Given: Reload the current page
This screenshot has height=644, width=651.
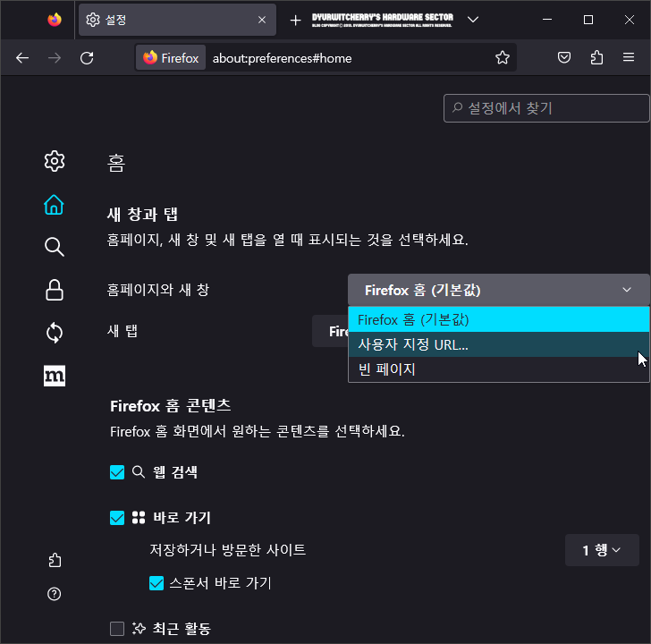Looking at the screenshot, I should click(x=87, y=58).
